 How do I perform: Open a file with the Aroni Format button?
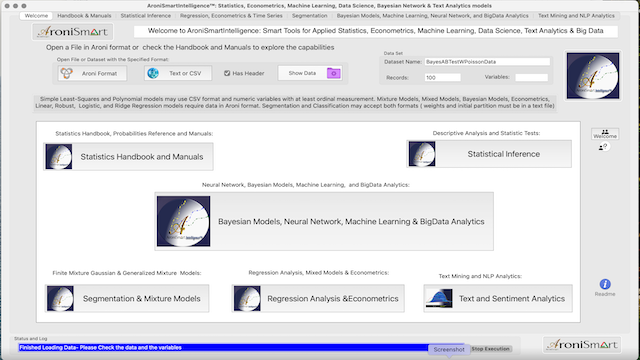pyautogui.click(x=92, y=73)
